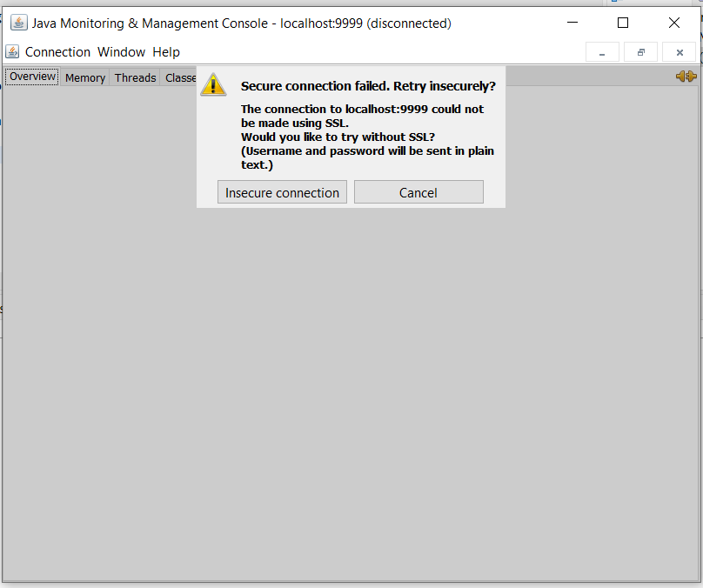Select the Overview tab
Viewport: 703px width, 588px height.
32,77
